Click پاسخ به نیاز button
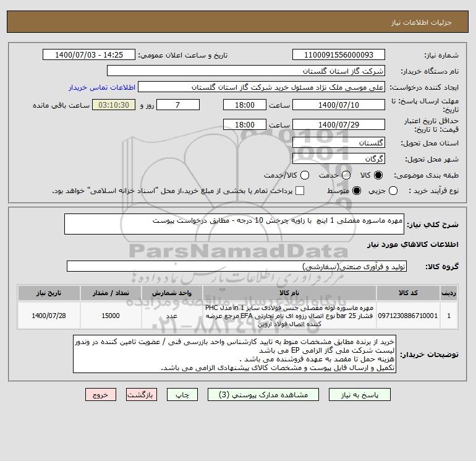The height and width of the screenshot is (461, 476). [359, 395]
